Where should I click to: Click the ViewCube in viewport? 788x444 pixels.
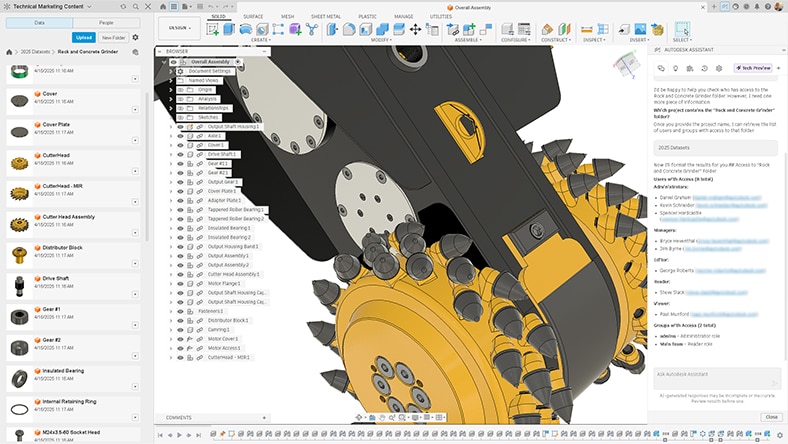point(627,65)
